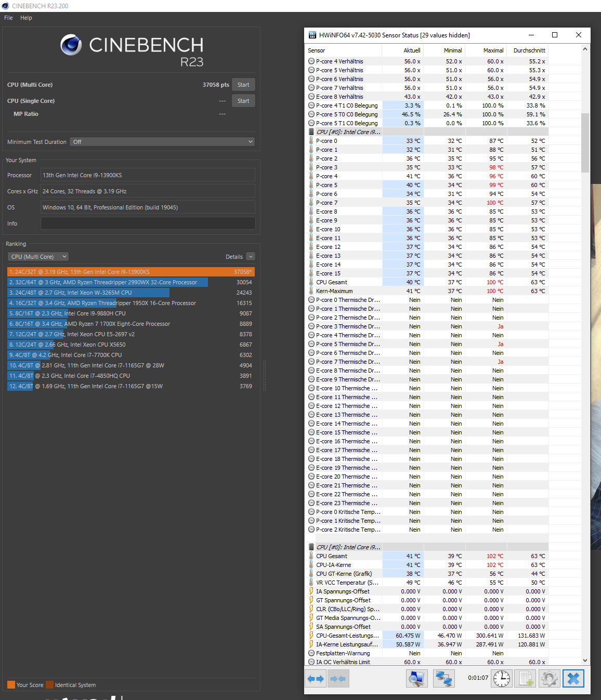Click the Cores x GHz field
The width and height of the screenshot is (601, 700).
[x=148, y=191]
